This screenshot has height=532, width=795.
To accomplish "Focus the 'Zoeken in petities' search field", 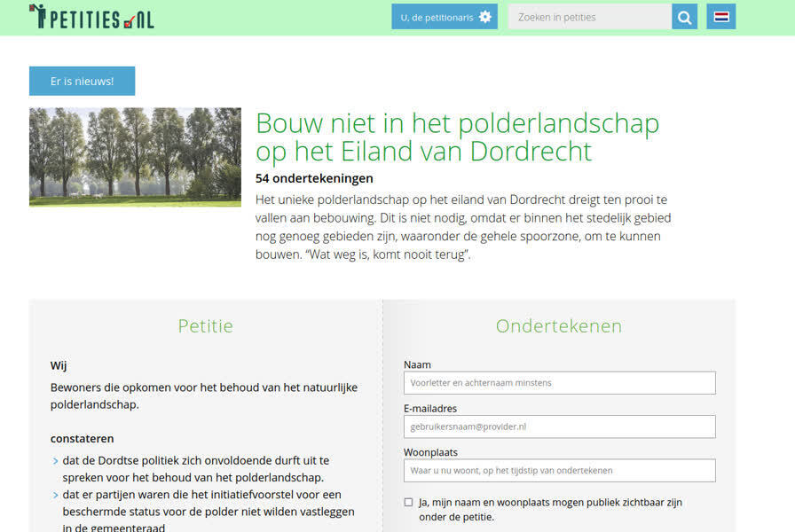I will [x=589, y=17].
